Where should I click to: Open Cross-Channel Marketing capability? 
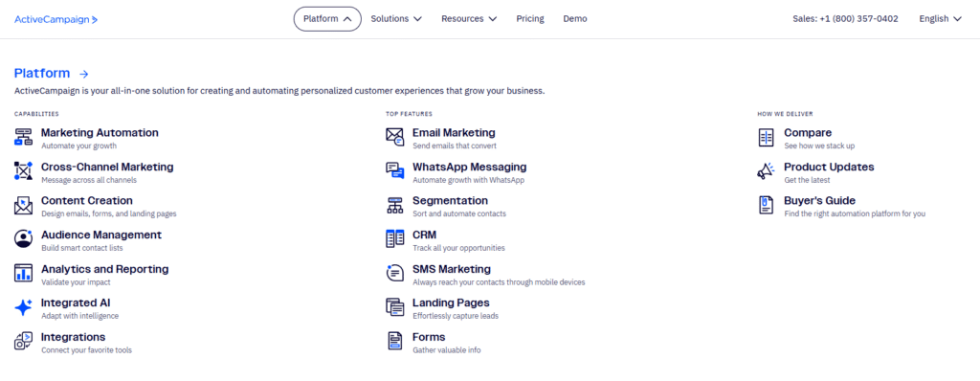click(x=107, y=167)
